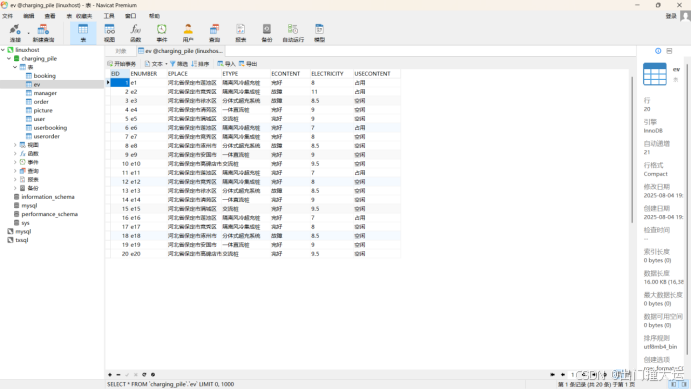Viewport: 692px width, 389px height.
Task: Open the Help menu
Action: (154, 16)
